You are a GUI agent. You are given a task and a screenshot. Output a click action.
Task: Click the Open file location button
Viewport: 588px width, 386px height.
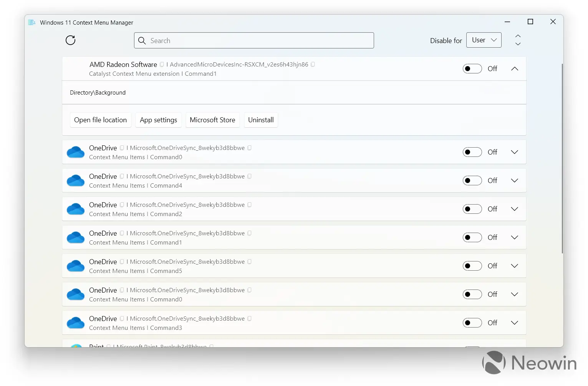pos(100,120)
